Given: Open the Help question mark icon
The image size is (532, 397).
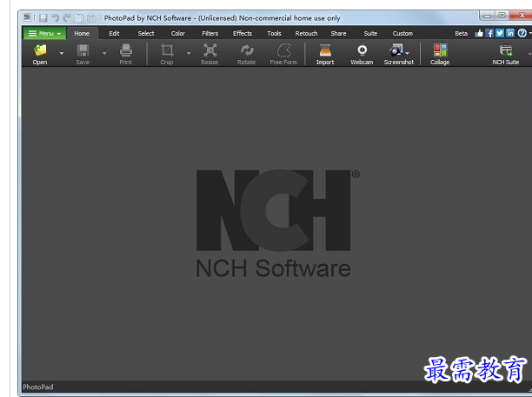Looking at the screenshot, I should [x=522, y=33].
